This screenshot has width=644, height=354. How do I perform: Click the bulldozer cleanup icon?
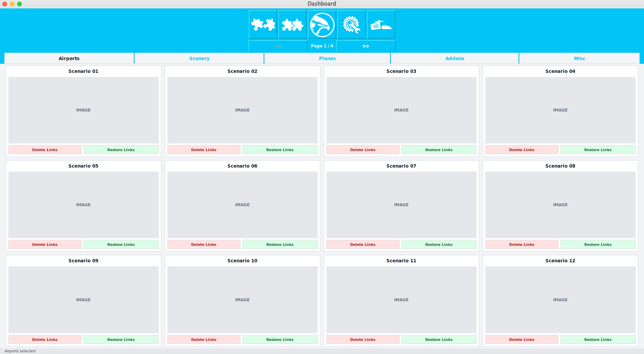click(x=381, y=25)
